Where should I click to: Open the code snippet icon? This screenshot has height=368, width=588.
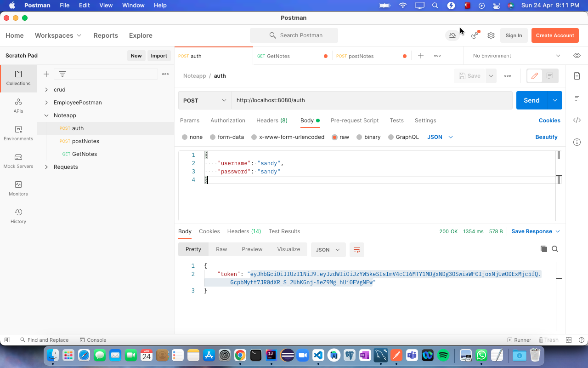click(x=577, y=120)
